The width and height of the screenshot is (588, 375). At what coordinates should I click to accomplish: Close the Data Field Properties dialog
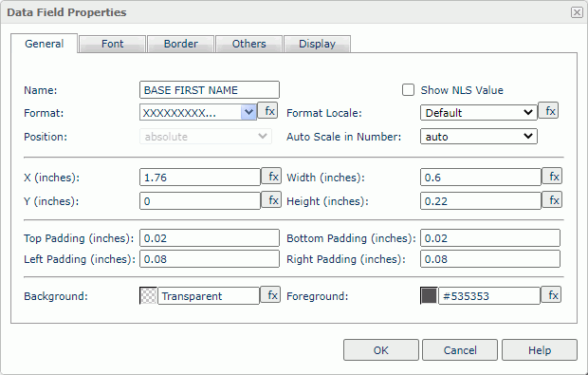577,12
